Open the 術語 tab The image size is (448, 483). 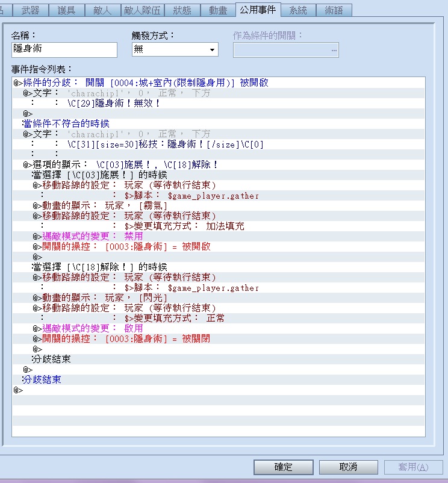pos(334,10)
